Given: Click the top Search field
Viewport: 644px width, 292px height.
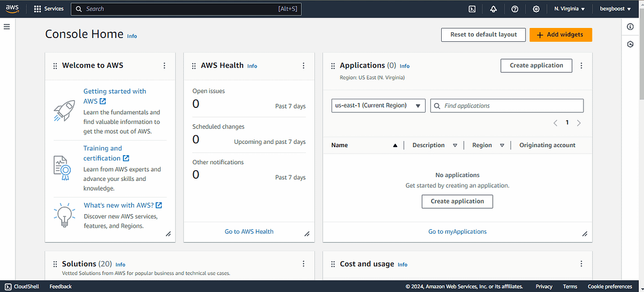Looking at the screenshot, I should 186,9.
